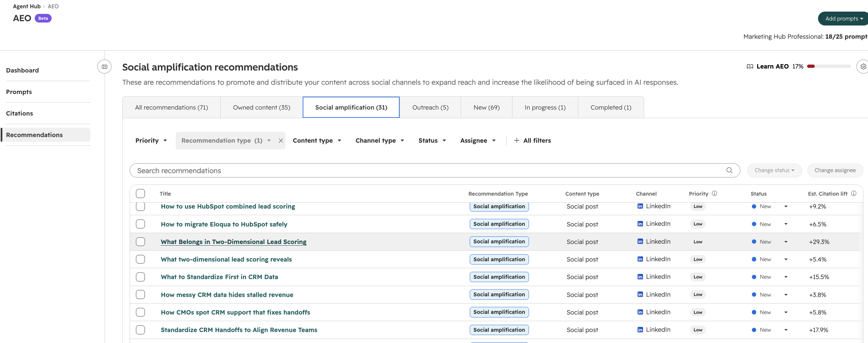
Task: Click the Agent Hub breadcrumb link
Action: coord(26,6)
